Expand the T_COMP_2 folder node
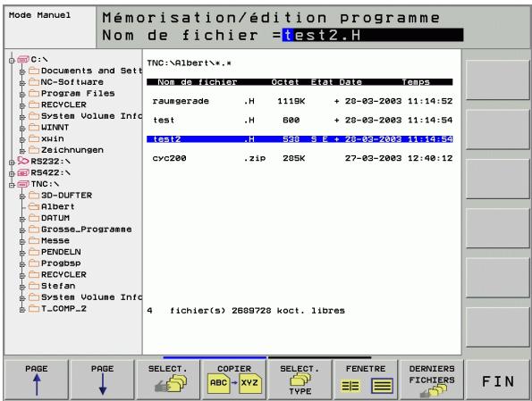532x401 pixels. tap(22, 310)
